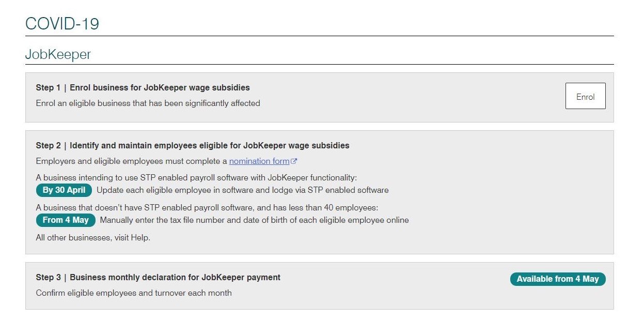This screenshot has height=335, width=644.
Task: Open the nomination form link
Action: [x=259, y=161]
